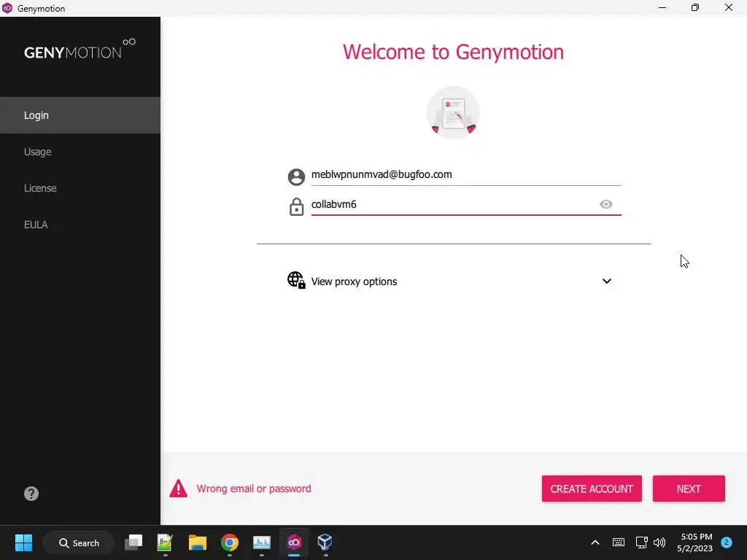
Task: Open the help question mark icon
Action: click(31, 494)
